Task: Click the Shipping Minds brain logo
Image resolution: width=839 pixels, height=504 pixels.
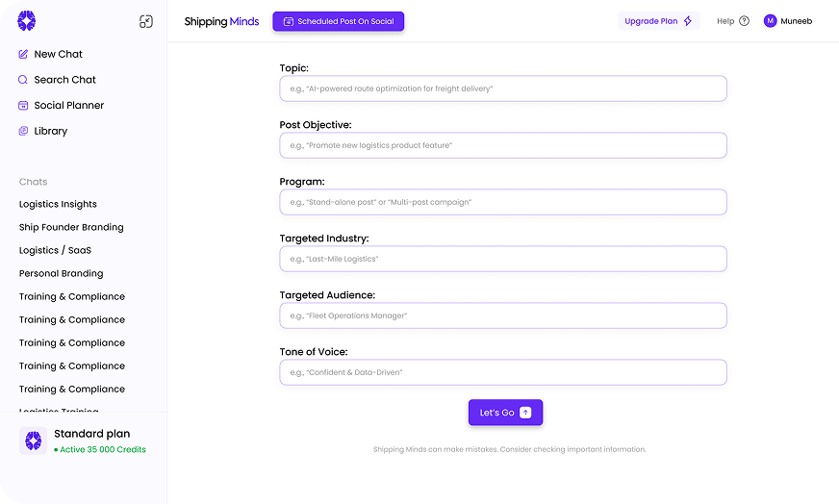Action: pyautogui.click(x=27, y=21)
